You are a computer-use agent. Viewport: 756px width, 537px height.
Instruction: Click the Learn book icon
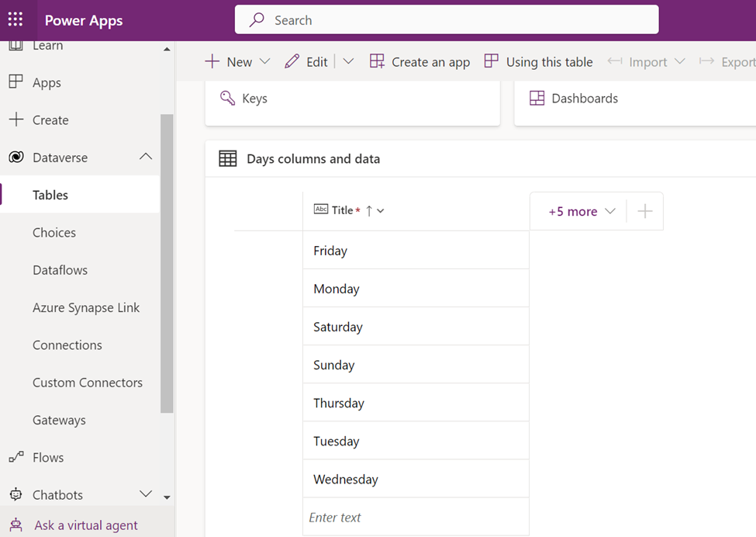click(x=16, y=46)
